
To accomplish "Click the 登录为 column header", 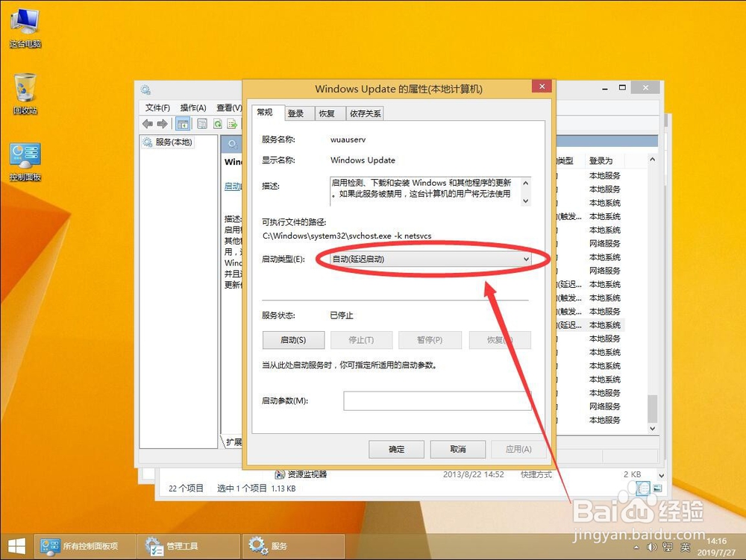I will coord(601,160).
